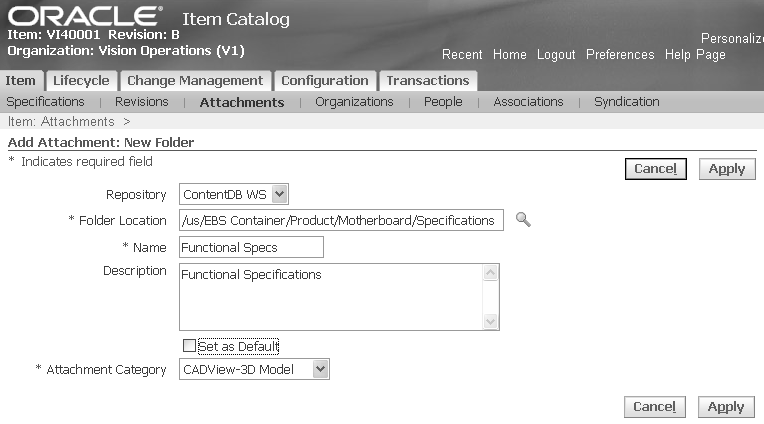Image resolution: width=764 pixels, height=424 pixels.
Task: Open the Repository dropdown
Action: point(234,194)
